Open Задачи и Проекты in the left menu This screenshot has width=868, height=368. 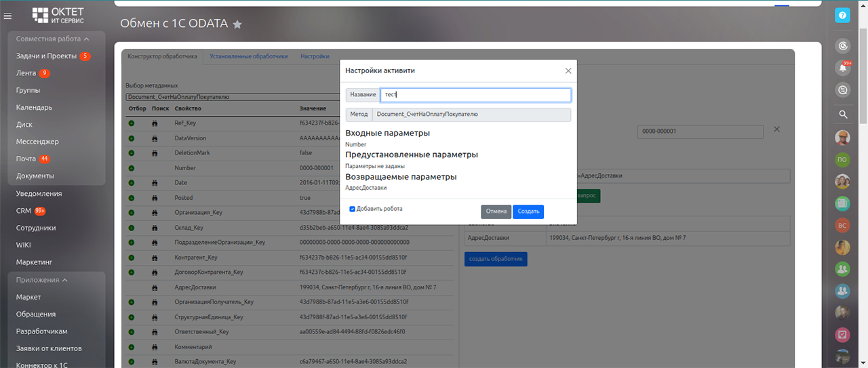pyautogui.click(x=46, y=56)
